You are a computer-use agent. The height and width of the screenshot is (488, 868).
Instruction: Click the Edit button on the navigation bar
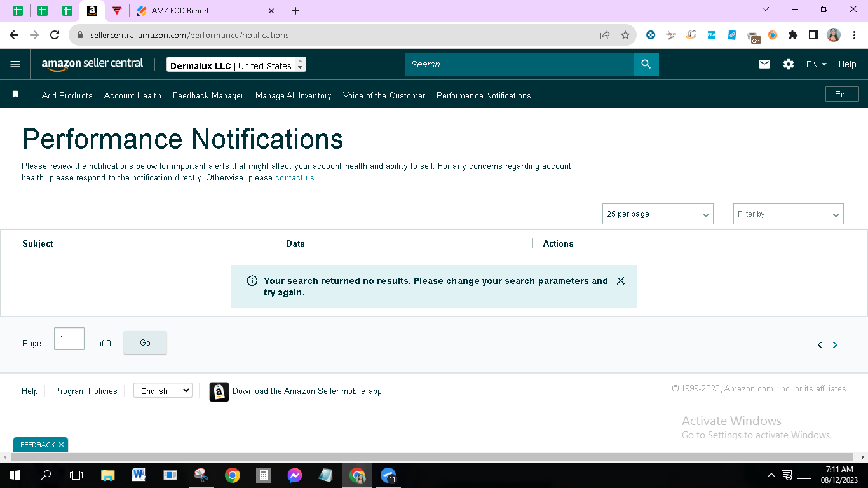842,94
